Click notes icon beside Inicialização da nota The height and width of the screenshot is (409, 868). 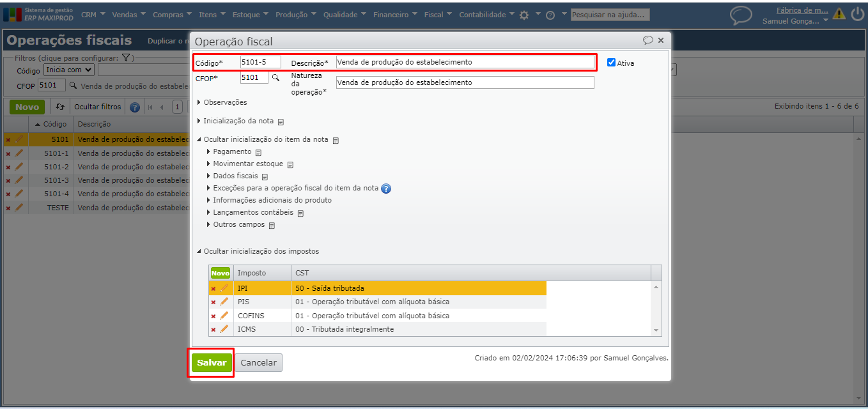[x=281, y=121]
